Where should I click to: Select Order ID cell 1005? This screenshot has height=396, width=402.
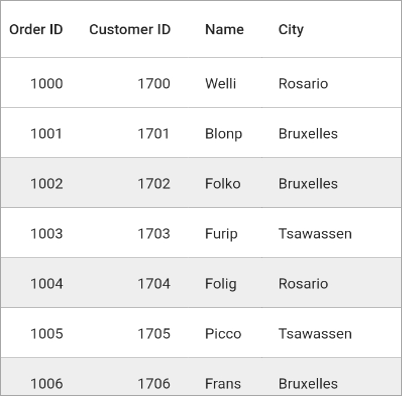pos(47,334)
